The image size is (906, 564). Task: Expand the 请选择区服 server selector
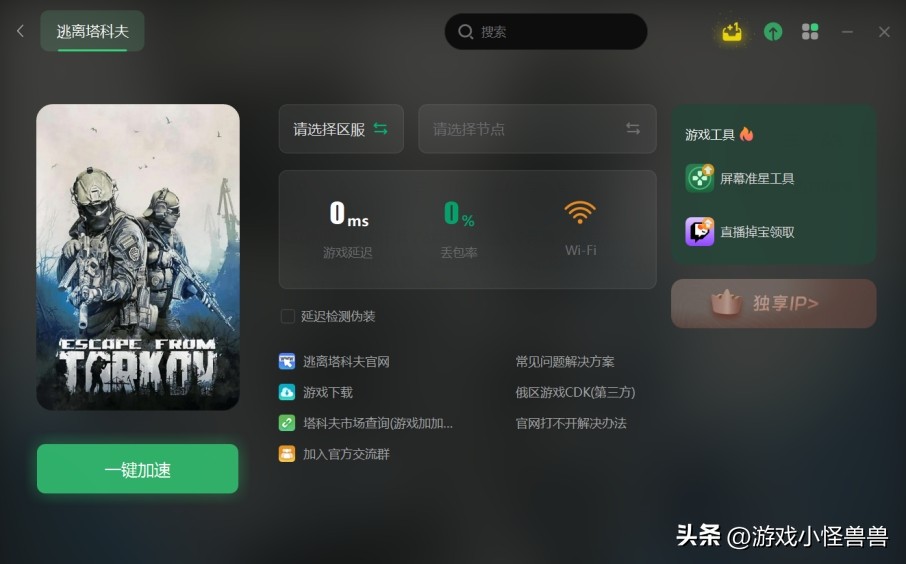pos(341,129)
